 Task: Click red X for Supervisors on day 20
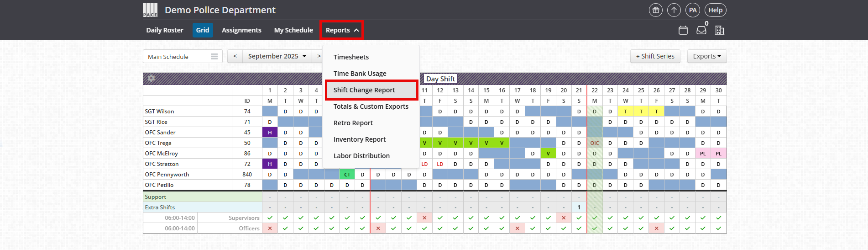point(564,218)
